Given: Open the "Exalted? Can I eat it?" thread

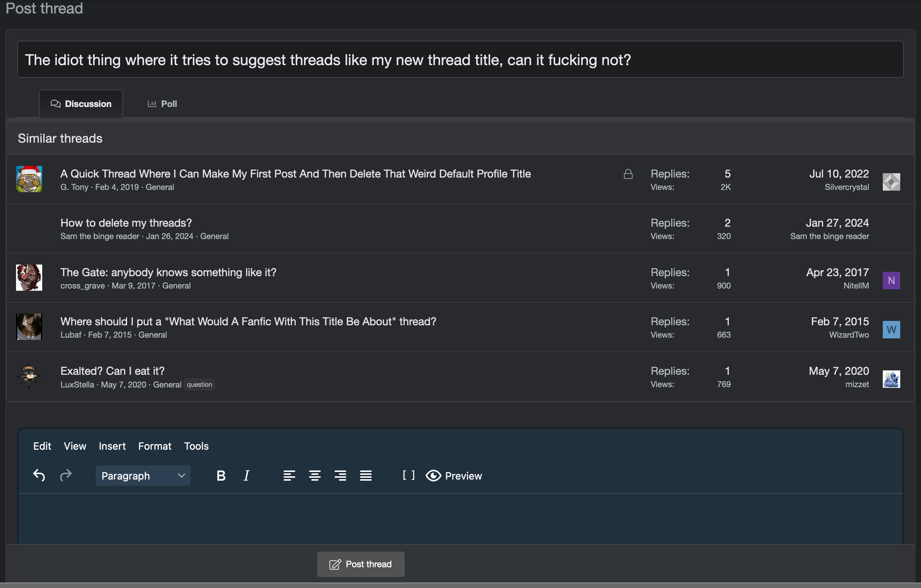Looking at the screenshot, I should click(112, 371).
